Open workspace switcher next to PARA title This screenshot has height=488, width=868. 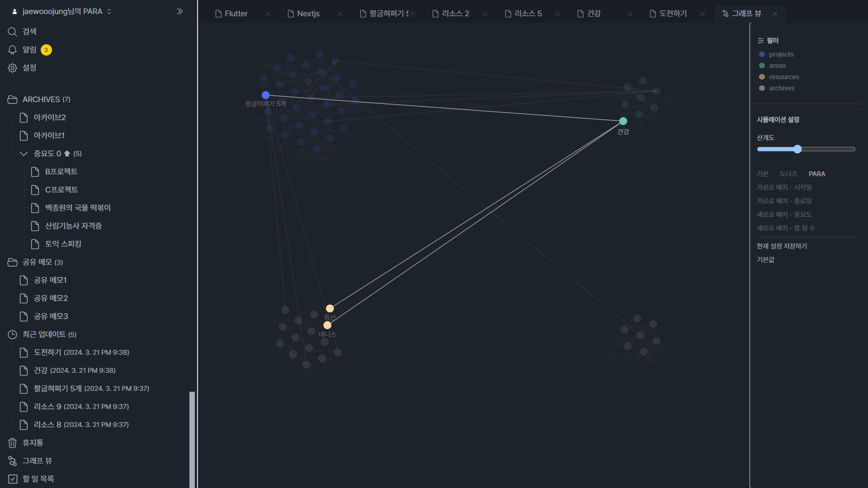[x=109, y=11]
